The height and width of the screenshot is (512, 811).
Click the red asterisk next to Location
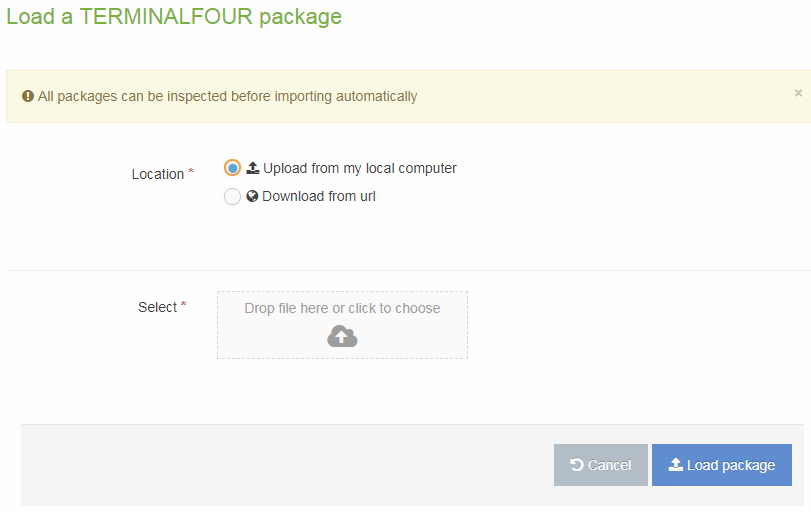tap(191, 173)
